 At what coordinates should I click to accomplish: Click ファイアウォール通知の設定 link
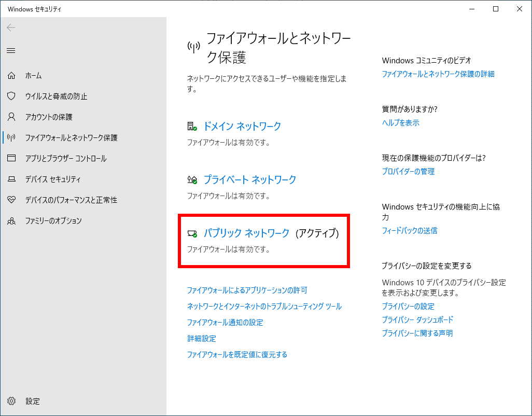(x=225, y=322)
